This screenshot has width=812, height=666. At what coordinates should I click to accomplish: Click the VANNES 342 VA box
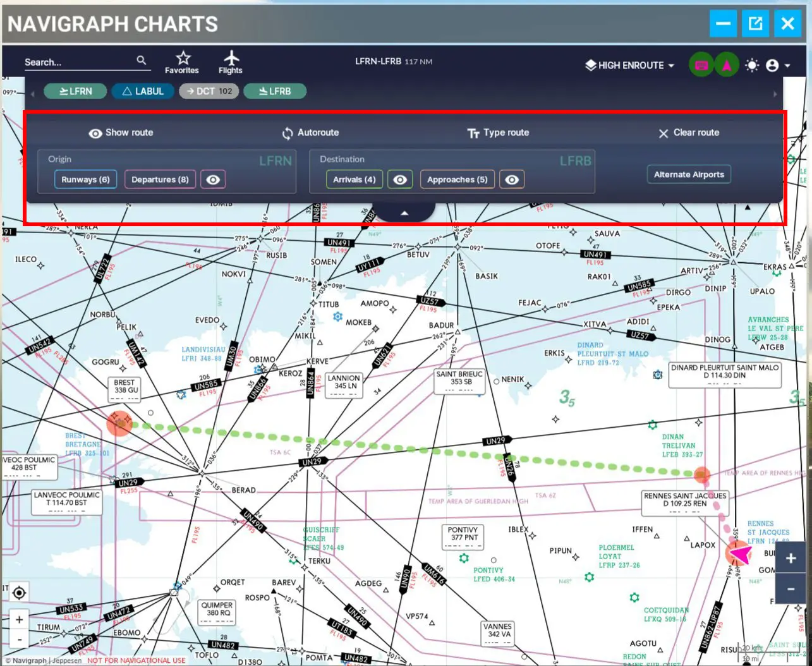coord(498,634)
